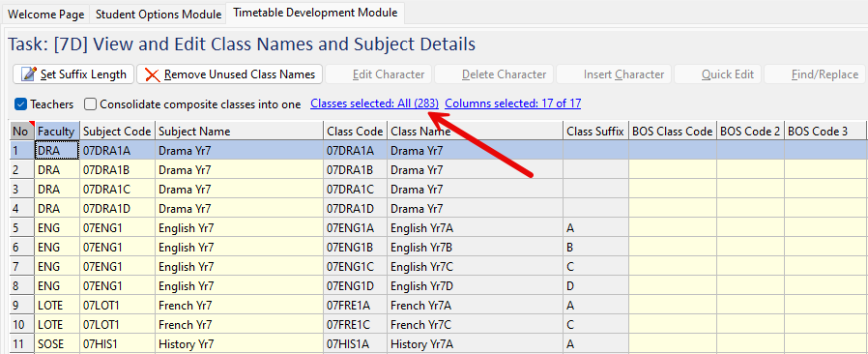Screen dimensions: 868x354
Task: Click the ENG faculty cell in row 7
Action: tap(57, 267)
